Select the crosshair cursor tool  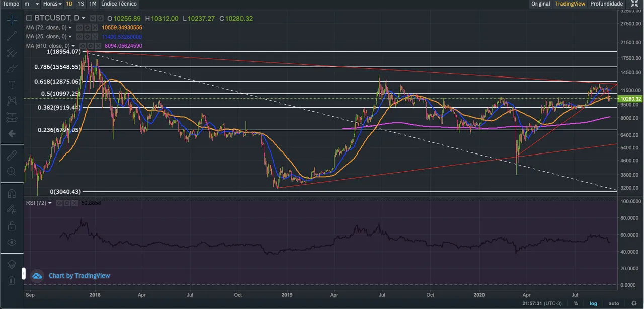12,20
